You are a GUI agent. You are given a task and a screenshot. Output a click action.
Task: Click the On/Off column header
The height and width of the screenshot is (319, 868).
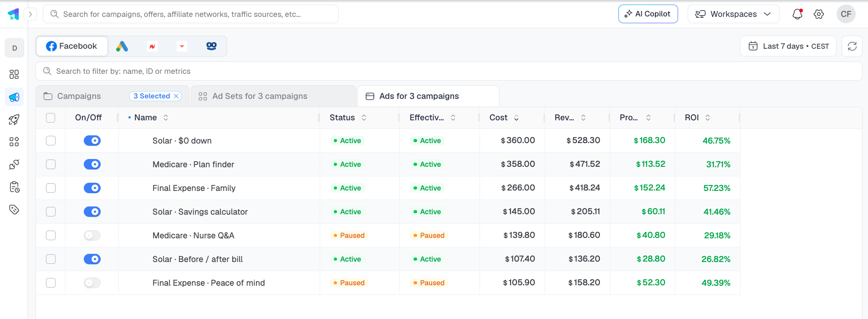88,118
